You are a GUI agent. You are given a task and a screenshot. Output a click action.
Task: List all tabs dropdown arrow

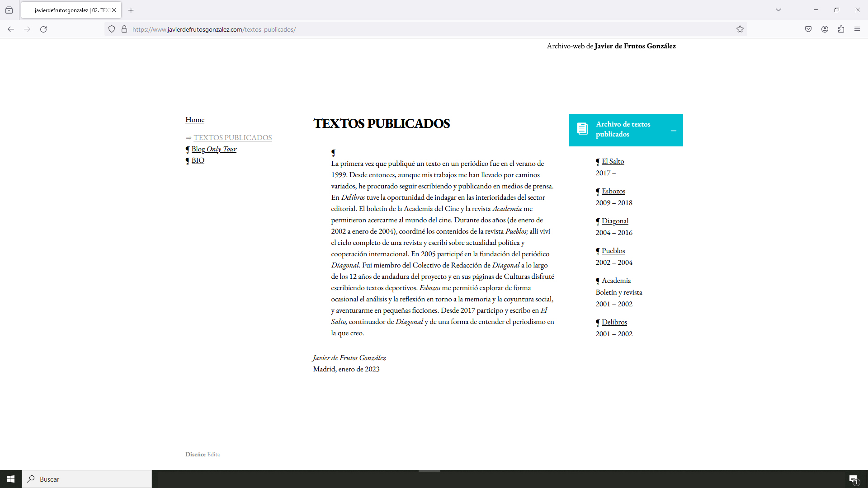778,10
